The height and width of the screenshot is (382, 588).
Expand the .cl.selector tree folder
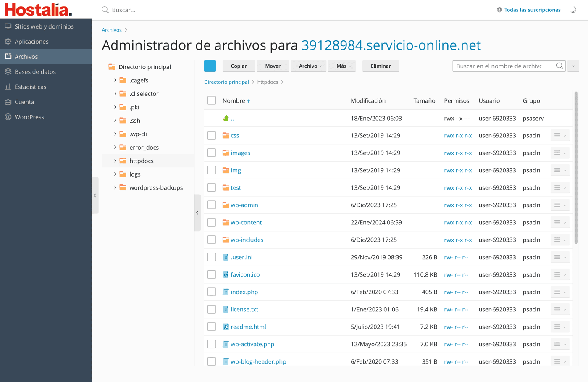(115, 94)
